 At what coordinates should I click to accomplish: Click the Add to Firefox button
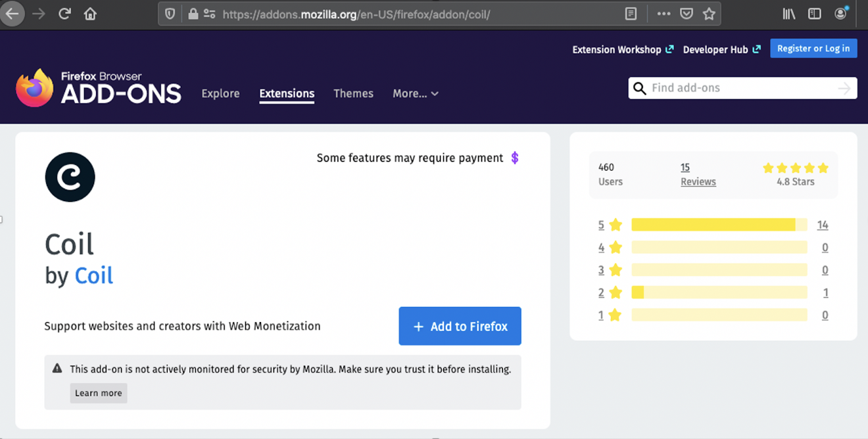coord(460,326)
